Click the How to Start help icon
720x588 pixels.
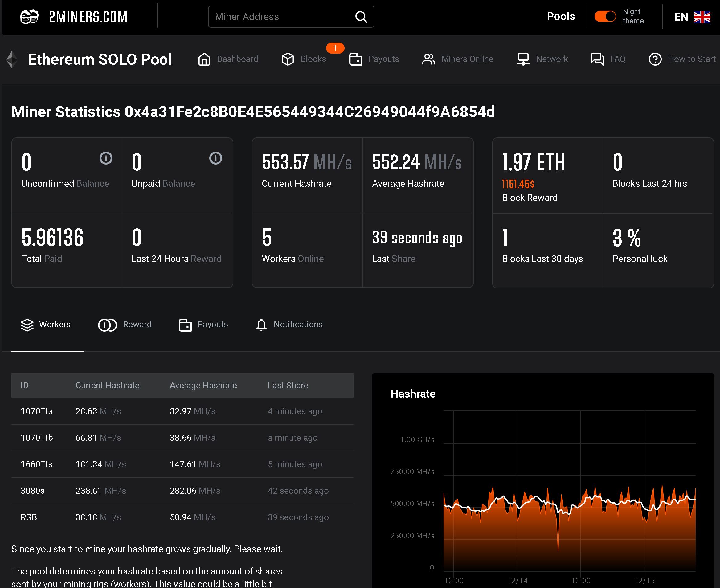pyautogui.click(x=656, y=58)
